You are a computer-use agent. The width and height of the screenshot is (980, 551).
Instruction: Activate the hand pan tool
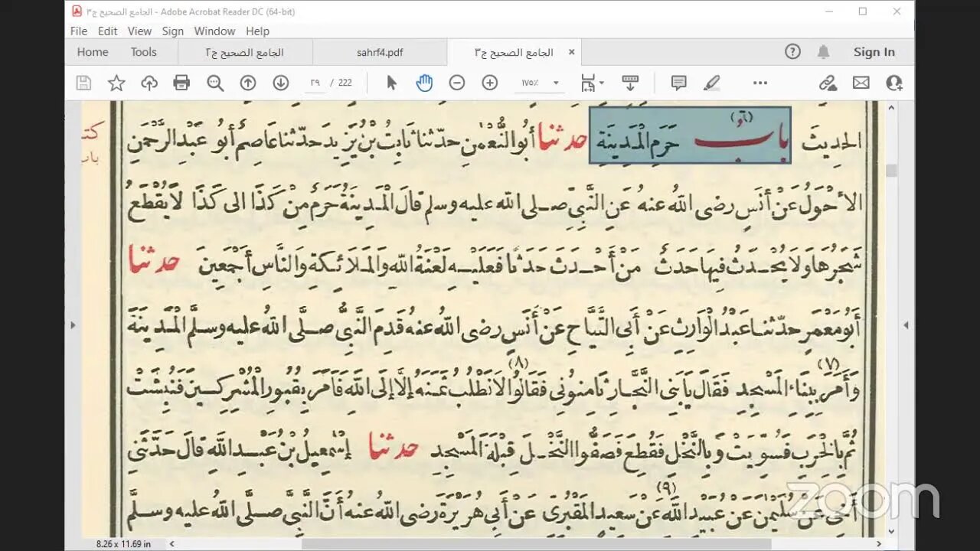424,83
